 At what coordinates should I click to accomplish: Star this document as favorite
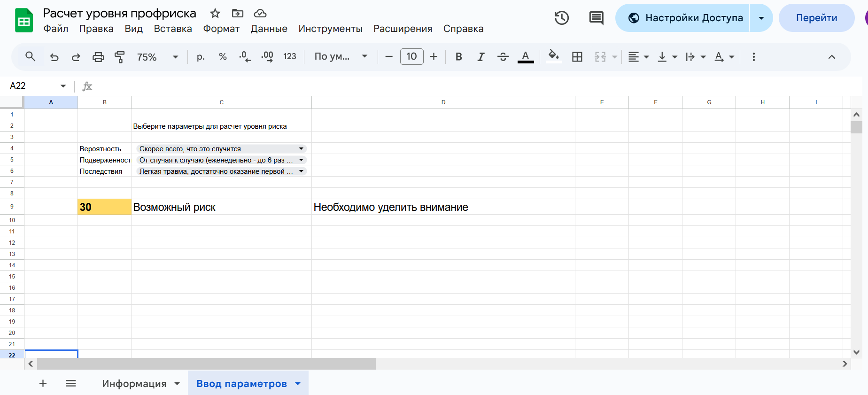(x=215, y=13)
